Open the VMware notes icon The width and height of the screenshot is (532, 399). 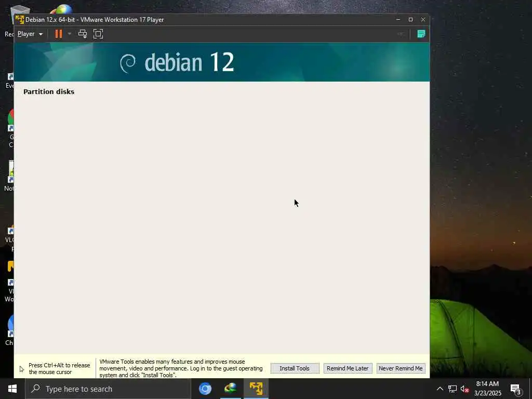click(421, 34)
